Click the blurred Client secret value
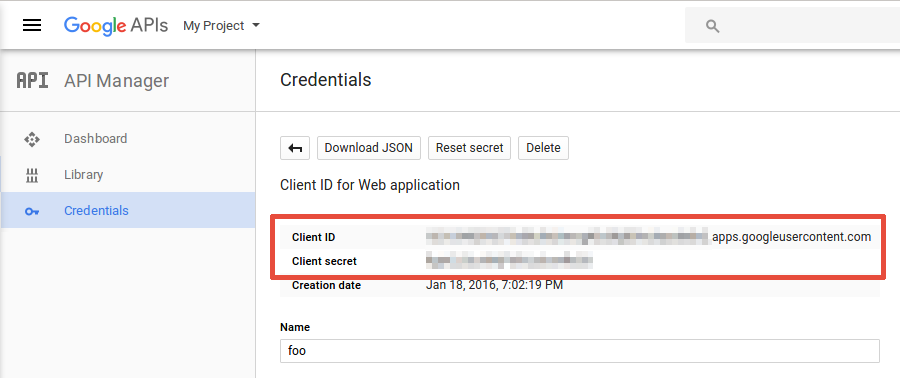Image resolution: width=900 pixels, height=379 pixels. [x=509, y=261]
